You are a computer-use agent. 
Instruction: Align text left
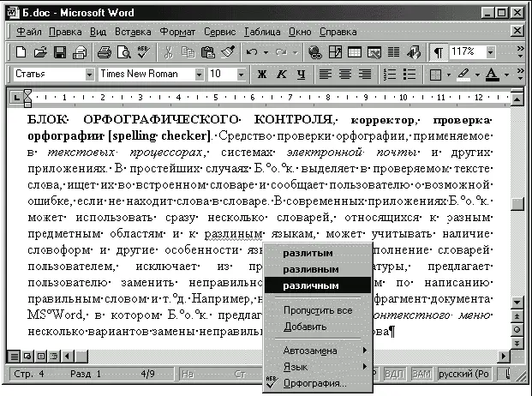(x=325, y=74)
